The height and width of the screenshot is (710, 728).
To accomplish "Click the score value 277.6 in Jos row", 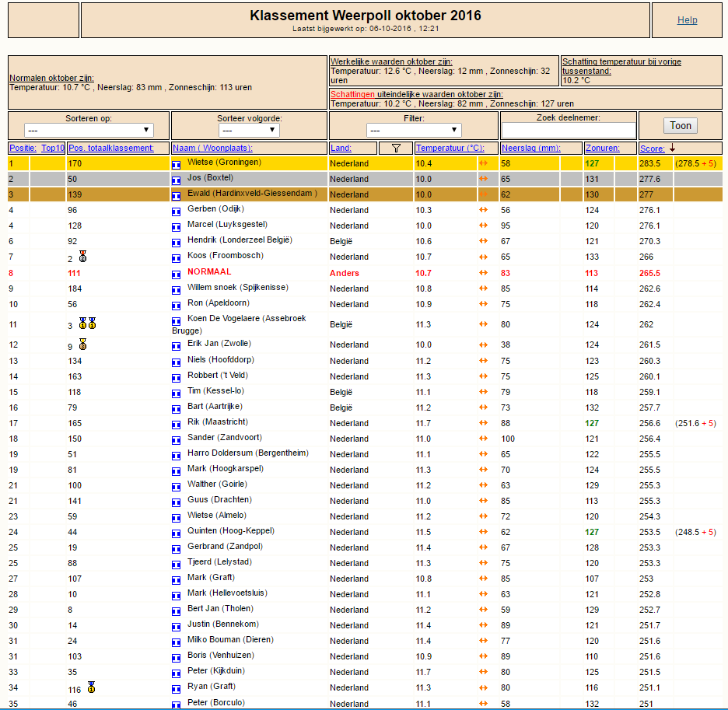I will click(649, 179).
